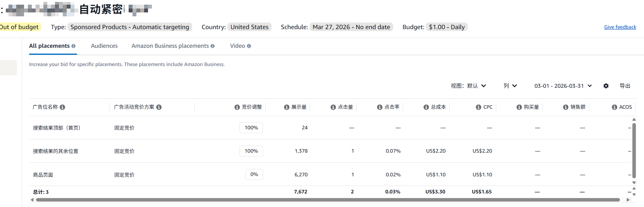
Task: Click info icon before 展示量 header
Action: tap(287, 107)
